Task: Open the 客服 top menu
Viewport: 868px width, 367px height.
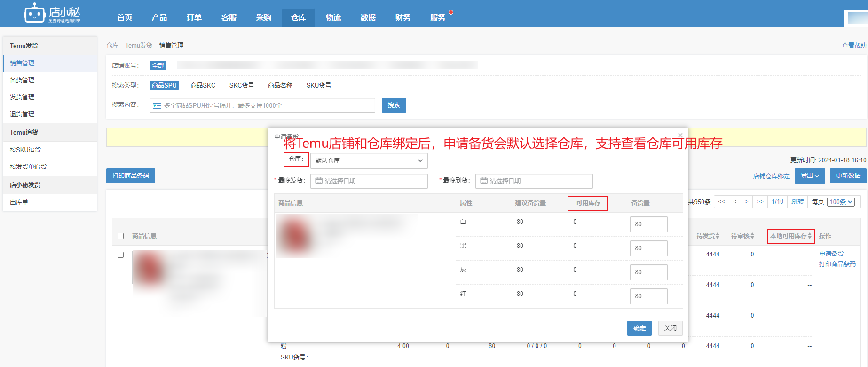Action: coord(229,17)
